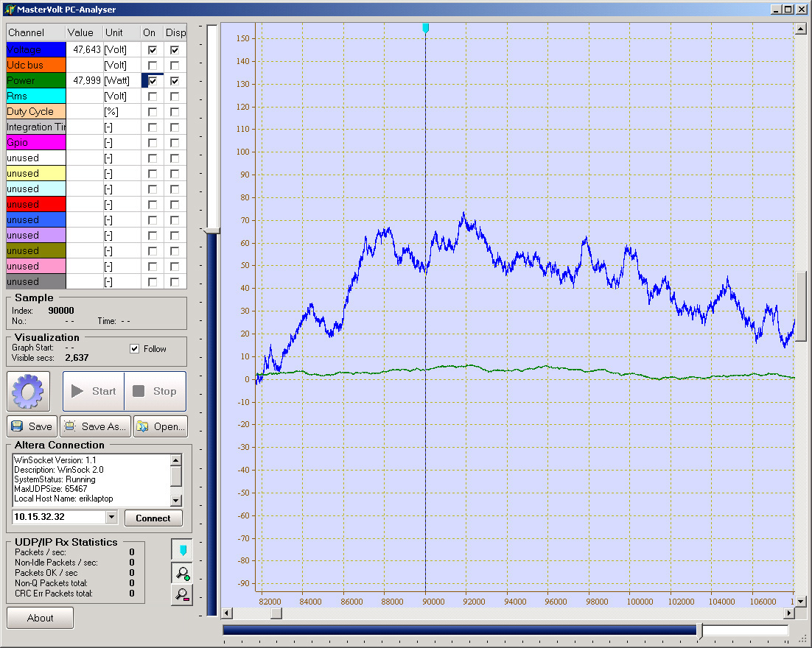The width and height of the screenshot is (812, 648).
Task: Click the MasterVolt app icon in title bar
Action: [9, 10]
